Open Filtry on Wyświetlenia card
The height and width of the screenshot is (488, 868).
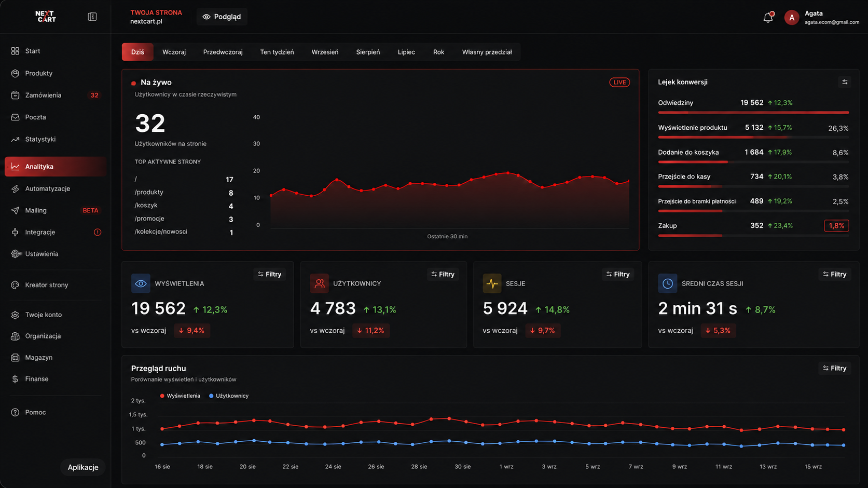coord(270,274)
